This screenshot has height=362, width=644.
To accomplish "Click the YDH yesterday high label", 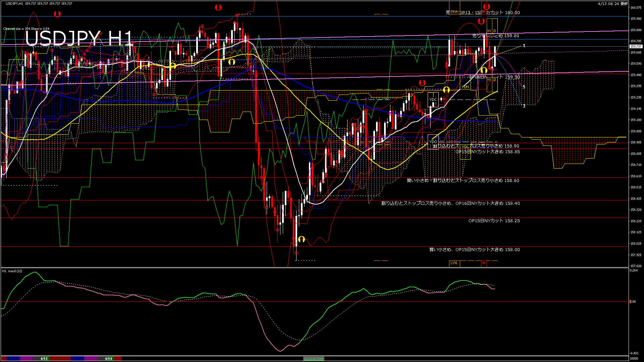I will pyautogui.click(x=465, y=87).
